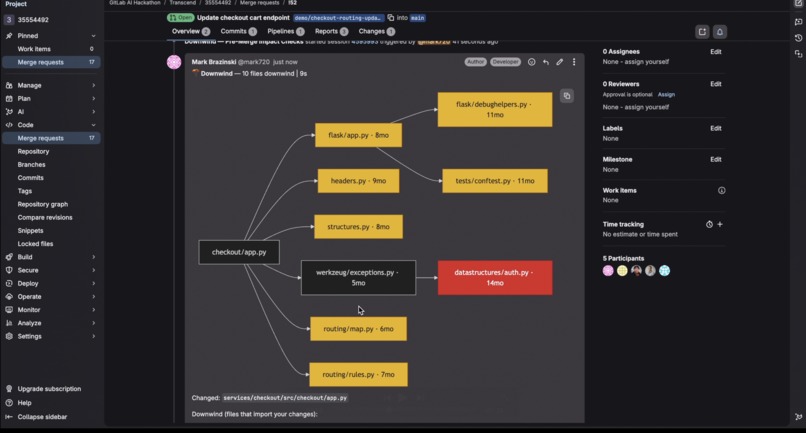The height and width of the screenshot is (433, 806).
Task: Open the Help menu
Action: click(24, 403)
